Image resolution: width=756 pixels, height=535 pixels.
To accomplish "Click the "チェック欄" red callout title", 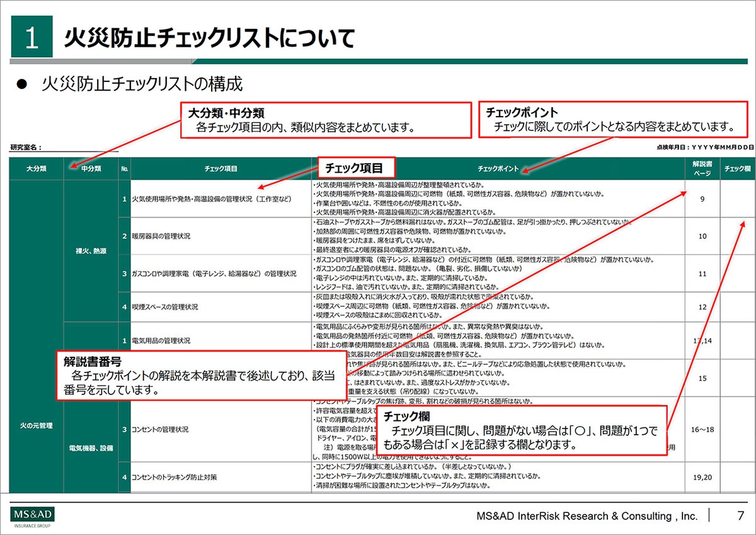I will coord(406,417).
